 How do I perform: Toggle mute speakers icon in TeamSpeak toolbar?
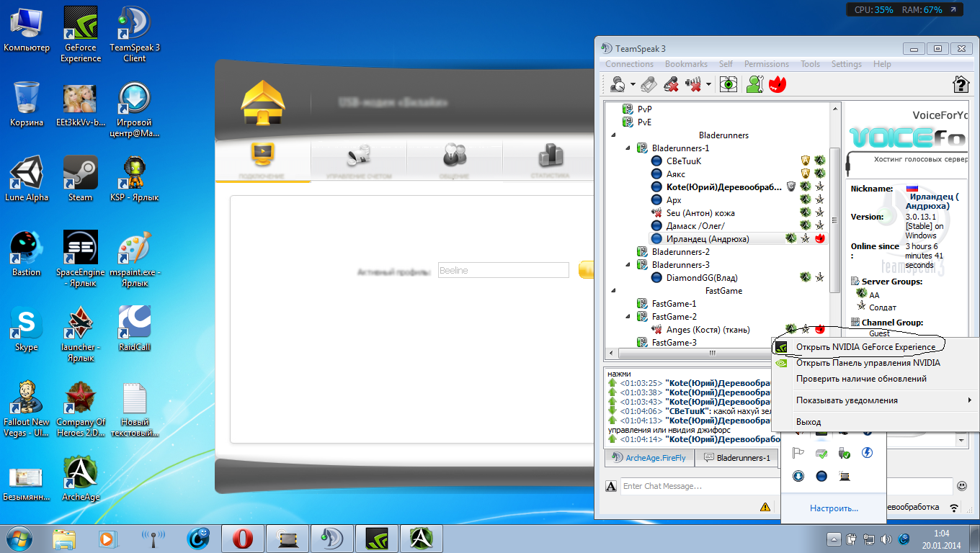point(694,85)
